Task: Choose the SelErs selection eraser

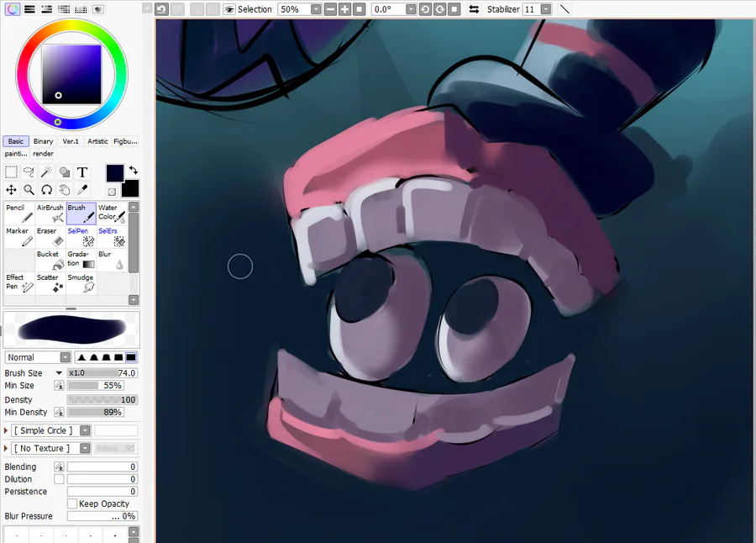Action: (112, 236)
